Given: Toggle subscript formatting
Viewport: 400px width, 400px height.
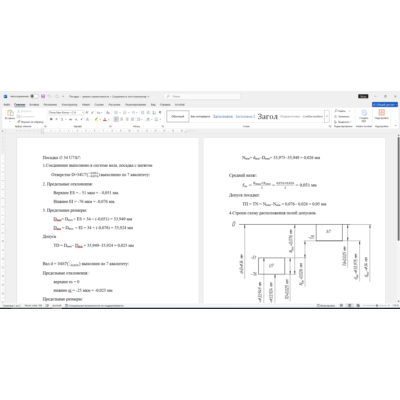Looking at the screenshot, I should (76, 119).
